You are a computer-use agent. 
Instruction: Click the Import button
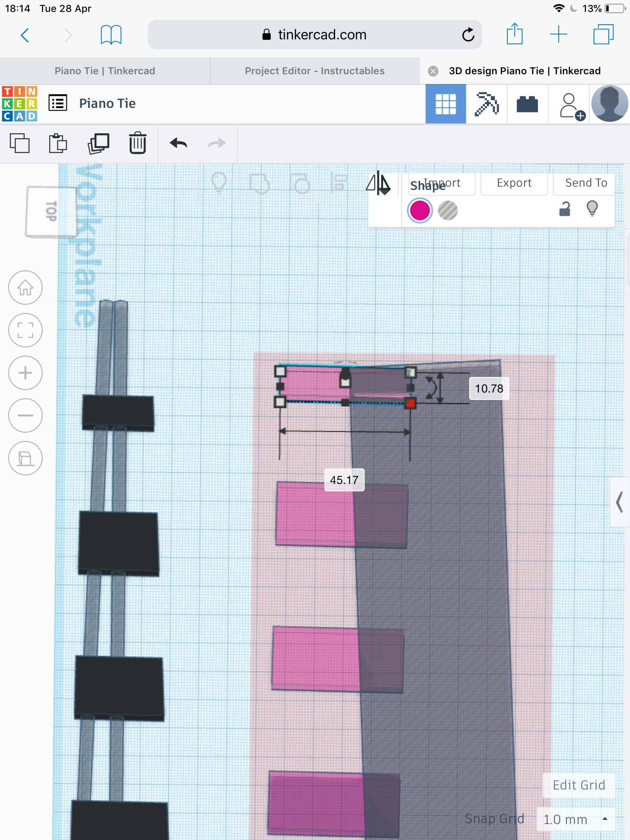442,183
